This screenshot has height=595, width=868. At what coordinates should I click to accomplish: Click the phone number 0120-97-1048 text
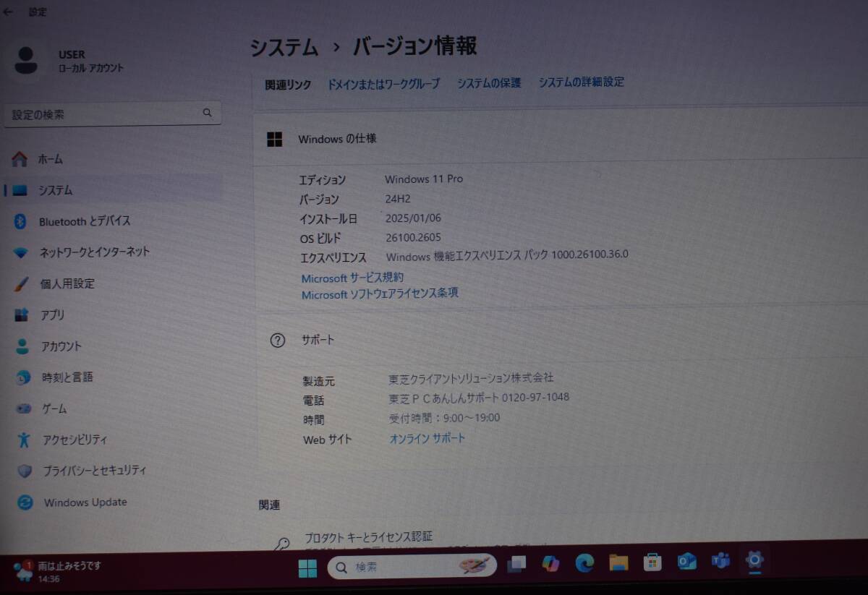pos(535,397)
